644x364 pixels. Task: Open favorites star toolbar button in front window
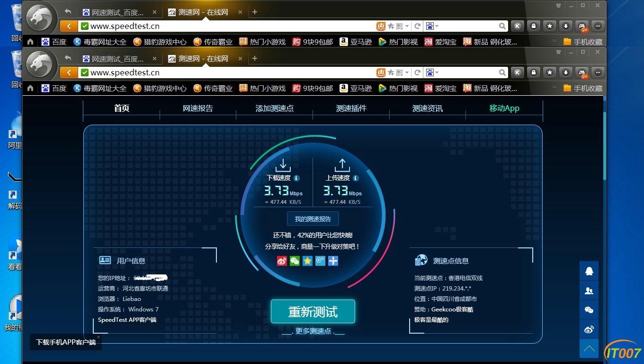click(x=549, y=73)
